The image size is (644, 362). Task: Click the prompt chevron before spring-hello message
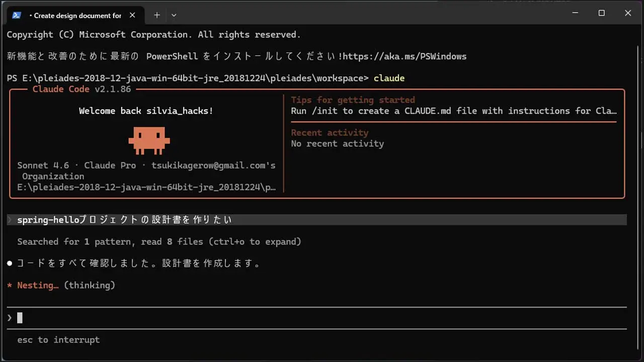click(10, 220)
